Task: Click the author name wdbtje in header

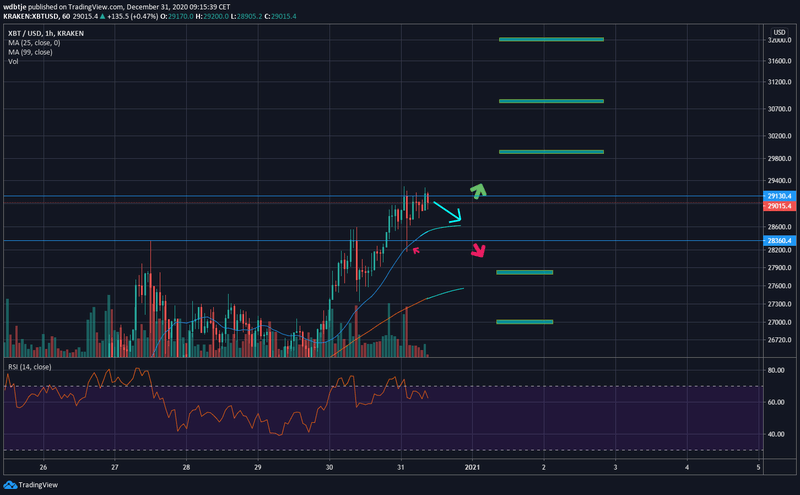Action: (x=13, y=7)
